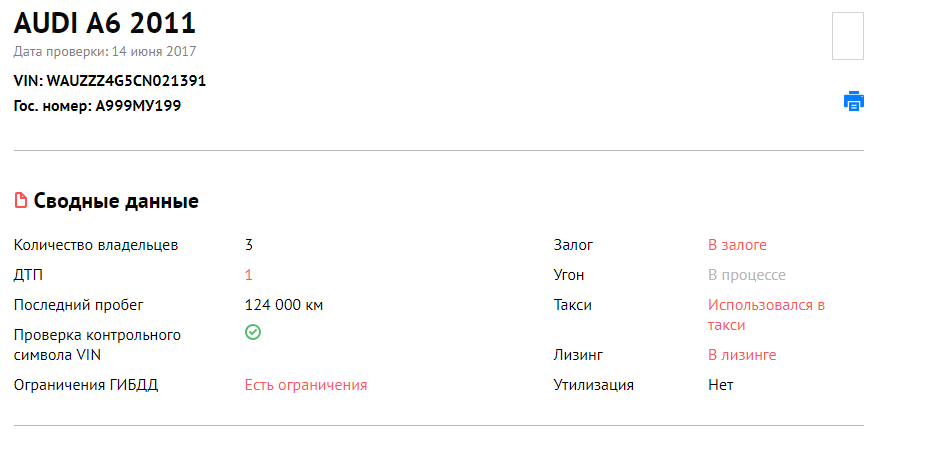Screen dimensions: 938x450
Task: Click the empty thumbnail box at top right
Action: (848, 36)
